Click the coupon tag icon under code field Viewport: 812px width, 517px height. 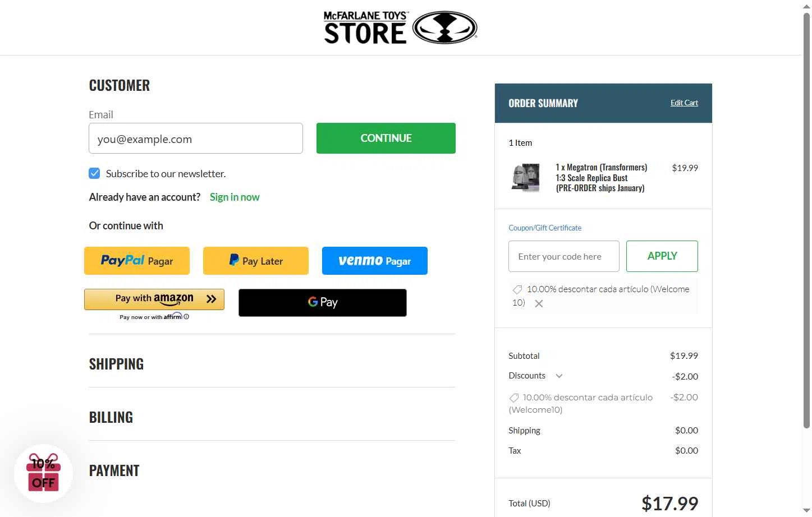(x=517, y=289)
